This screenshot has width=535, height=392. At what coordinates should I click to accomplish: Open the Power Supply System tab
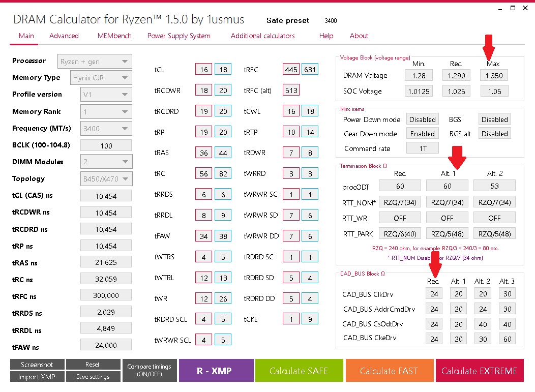click(x=179, y=36)
